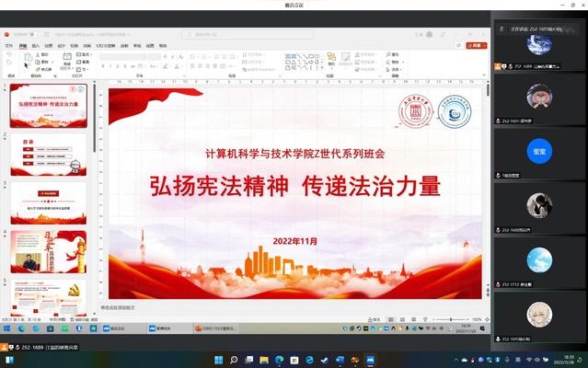Toggle the AutoSave switch in title bar

click(35, 35)
